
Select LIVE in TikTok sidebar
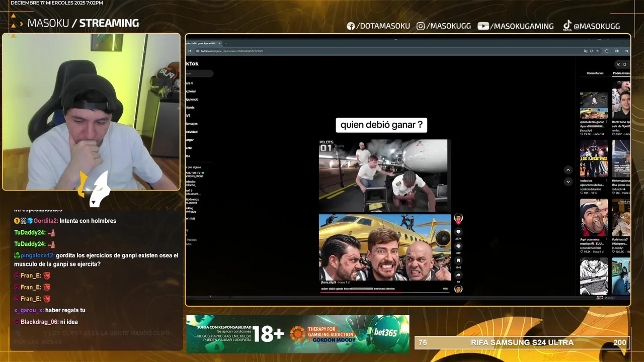click(188, 116)
